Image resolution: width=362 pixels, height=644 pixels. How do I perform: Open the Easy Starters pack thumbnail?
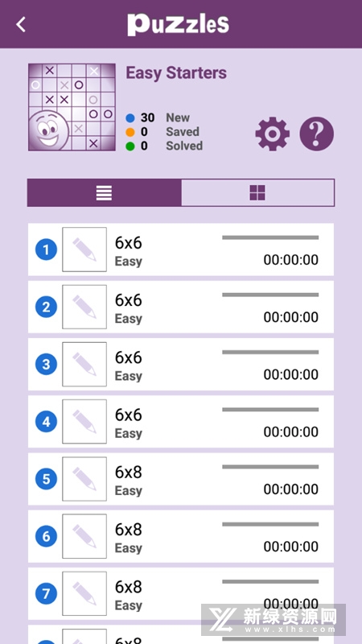point(72,107)
